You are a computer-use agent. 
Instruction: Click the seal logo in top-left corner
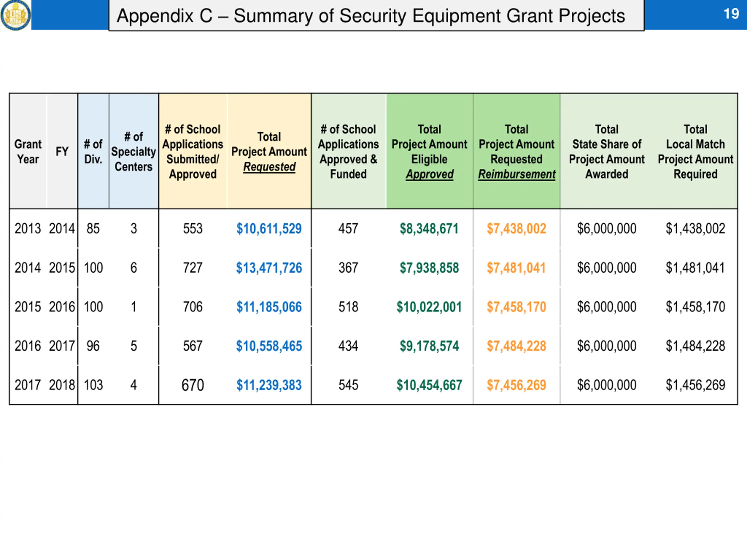pos(15,15)
